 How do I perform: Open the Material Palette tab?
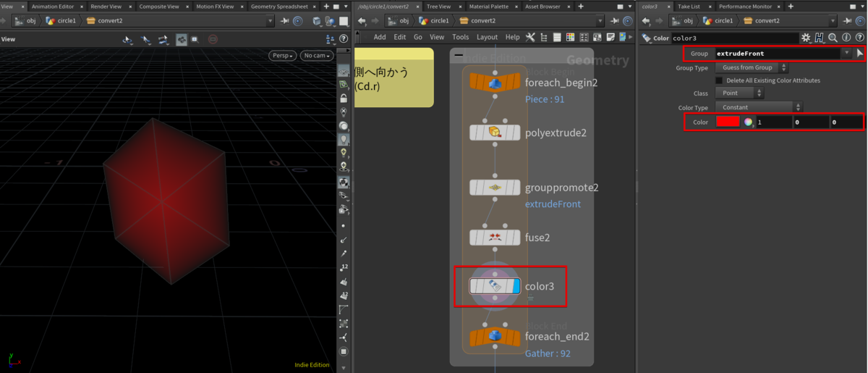pyautogui.click(x=489, y=7)
